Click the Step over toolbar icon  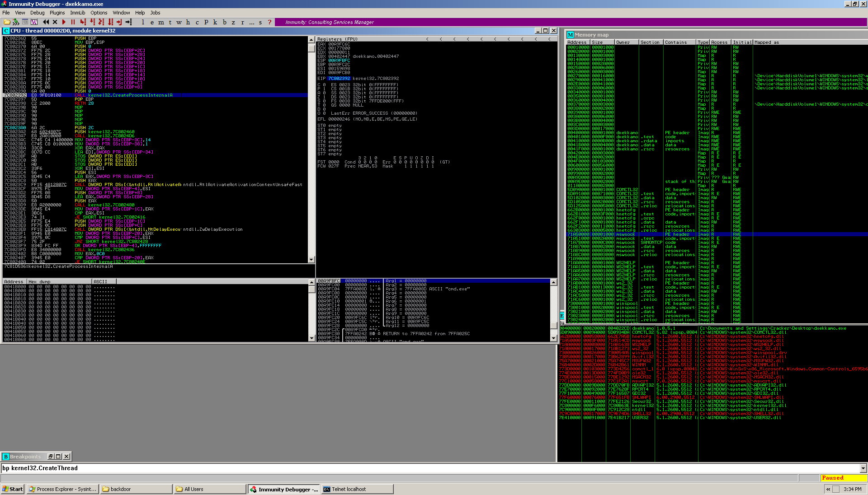[92, 22]
